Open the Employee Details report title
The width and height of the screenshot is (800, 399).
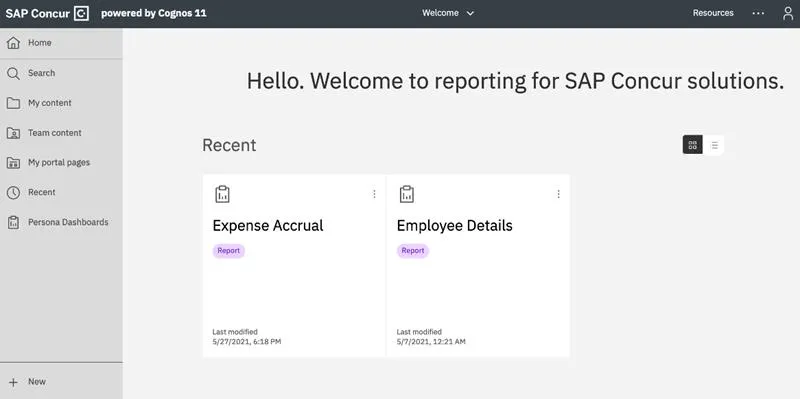455,226
